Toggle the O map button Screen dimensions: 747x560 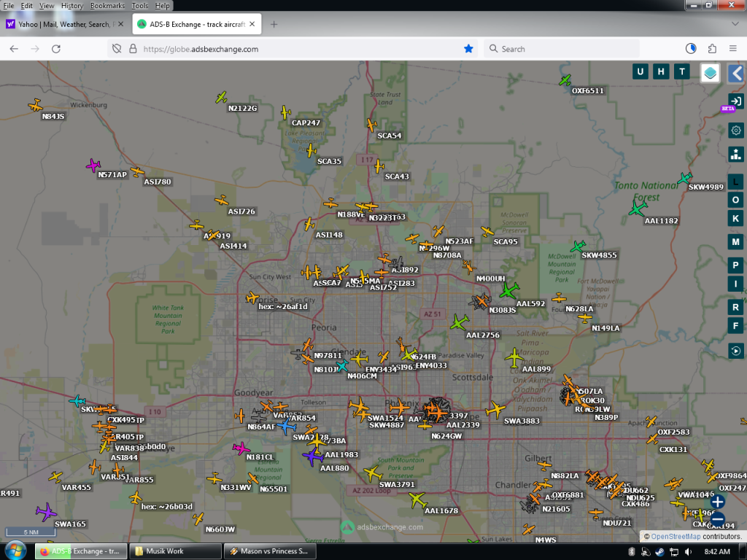(735, 200)
